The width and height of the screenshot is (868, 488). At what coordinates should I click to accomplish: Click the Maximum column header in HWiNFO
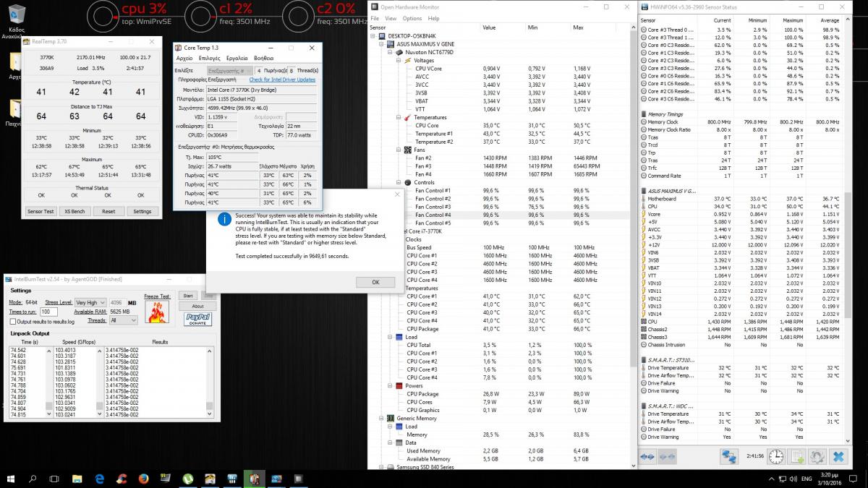793,20
